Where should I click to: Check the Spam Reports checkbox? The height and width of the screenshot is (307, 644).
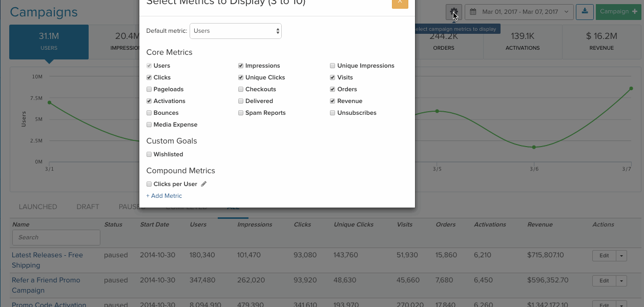(x=241, y=113)
